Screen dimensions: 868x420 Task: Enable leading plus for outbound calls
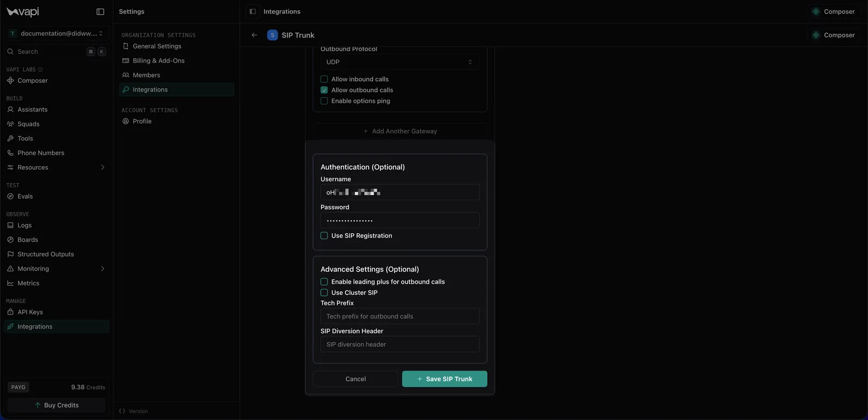click(x=324, y=282)
